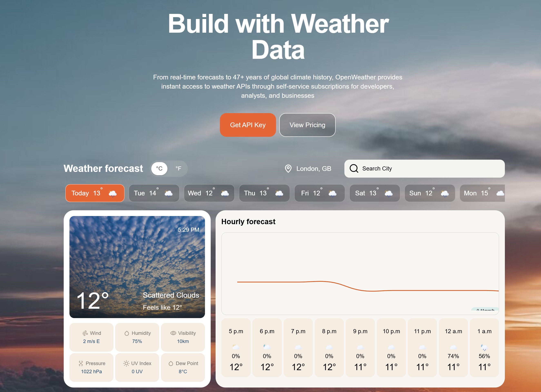This screenshot has width=541, height=392.
Task: Click the '5:29 PM' time text
Action: (x=188, y=229)
